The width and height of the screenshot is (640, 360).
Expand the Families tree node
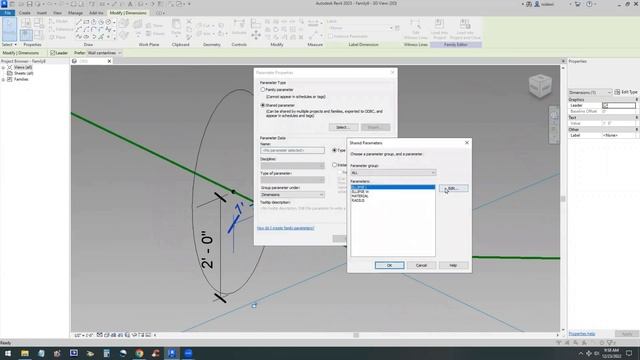click(3, 80)
